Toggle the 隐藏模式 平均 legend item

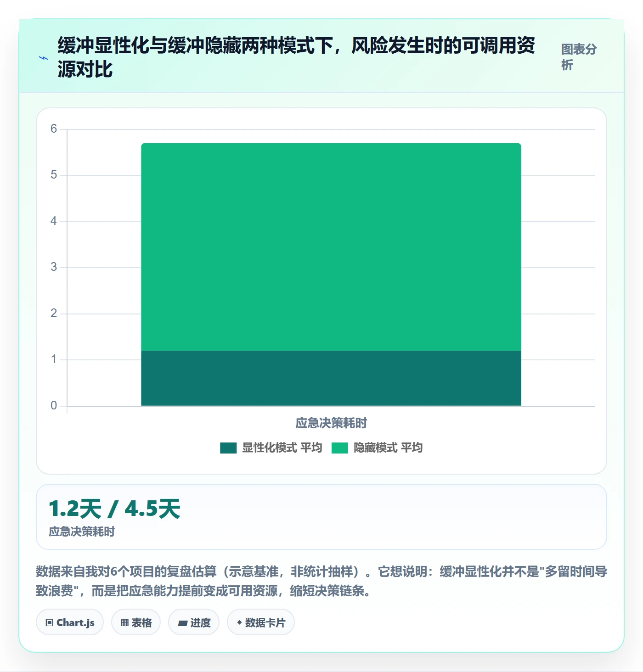tap(377, 448)
